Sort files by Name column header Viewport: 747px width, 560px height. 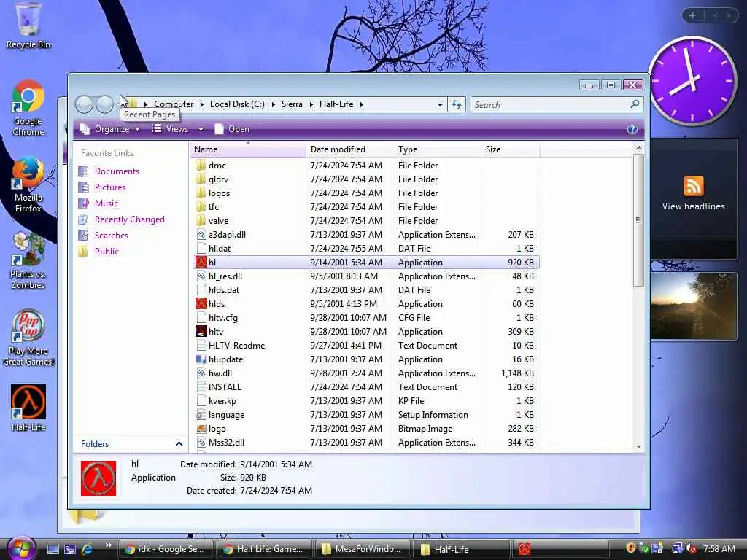pyautogui.click(x=248, y=149)
